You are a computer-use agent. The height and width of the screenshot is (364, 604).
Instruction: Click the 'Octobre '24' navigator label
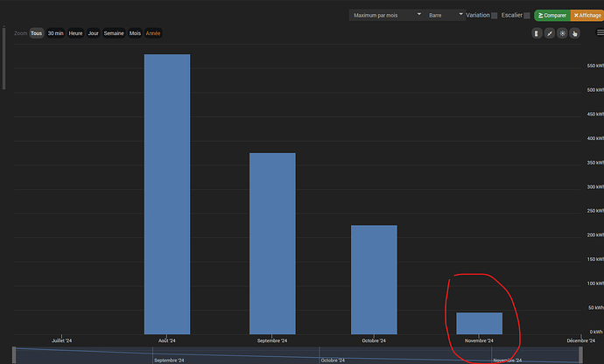pyautogui.click(x=333, y=360)
